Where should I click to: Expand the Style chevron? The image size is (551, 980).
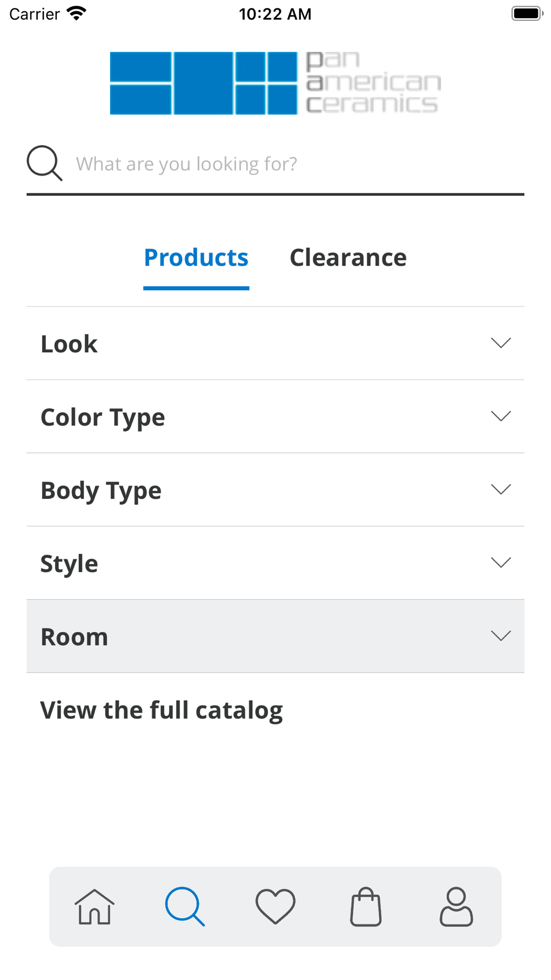pos(501,563)
